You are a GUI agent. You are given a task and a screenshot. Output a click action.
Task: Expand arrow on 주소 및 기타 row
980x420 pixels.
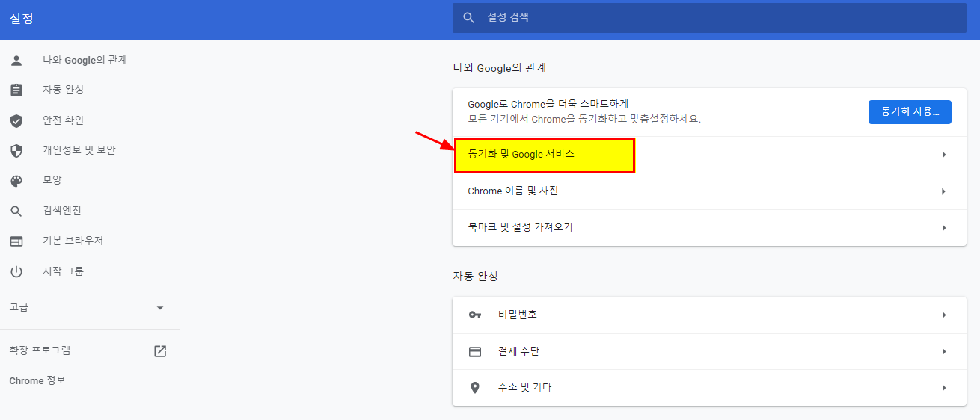click(944, 388)
